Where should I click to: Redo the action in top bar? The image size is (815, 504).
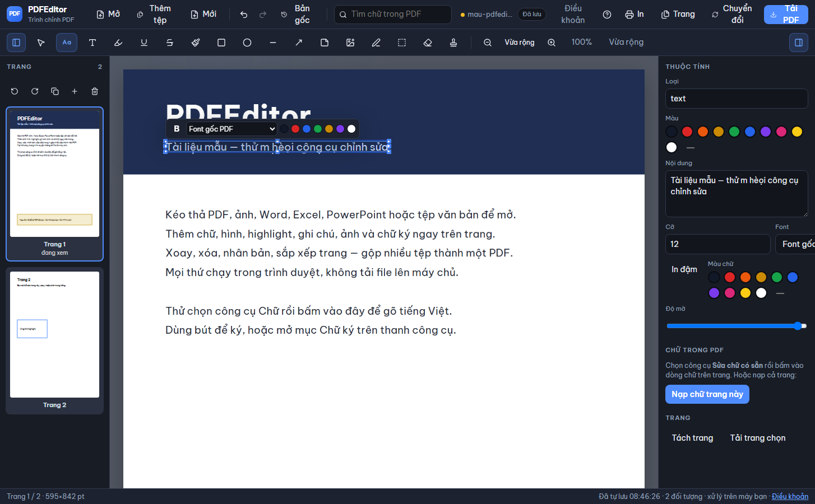click(x=263, y=15)
